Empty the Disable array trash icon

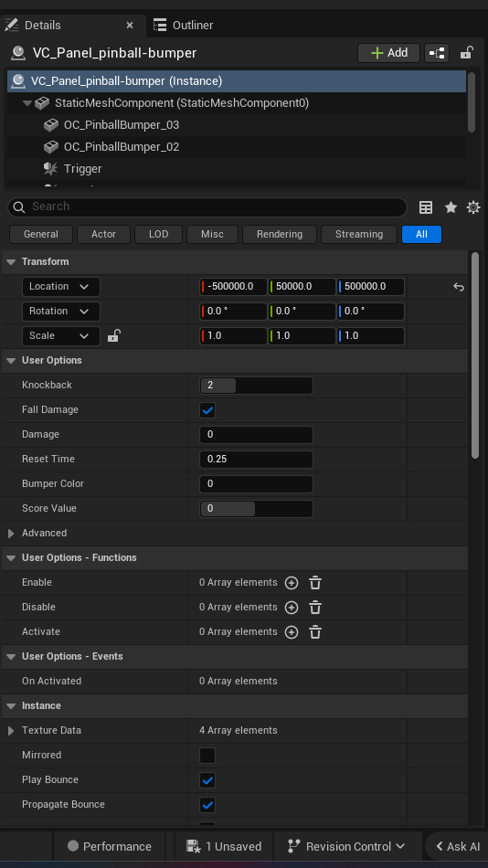click(315, 608)
